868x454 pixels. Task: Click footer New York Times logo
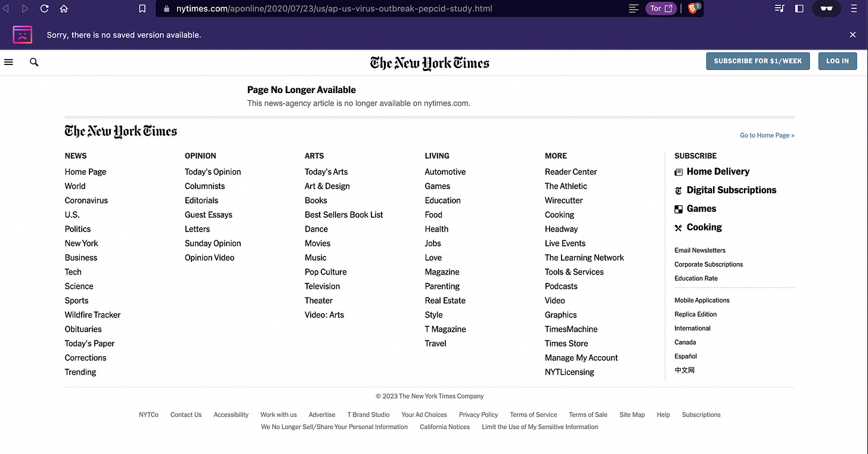pyautogui.click(x=121, y=131)
